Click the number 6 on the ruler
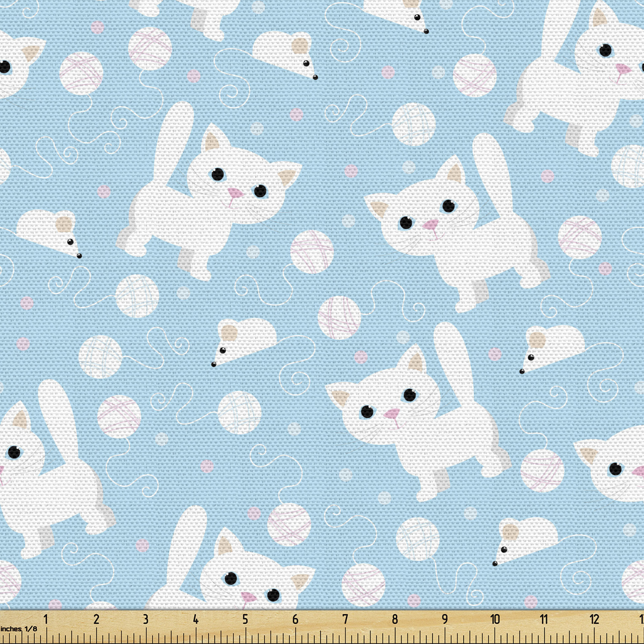 coord(295,619)
